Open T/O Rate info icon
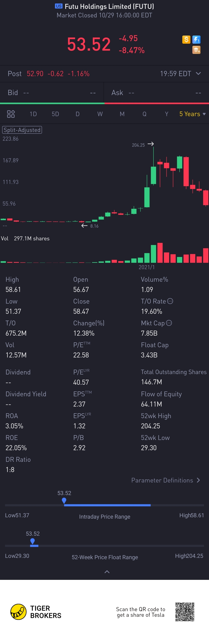 pos(170,301)
